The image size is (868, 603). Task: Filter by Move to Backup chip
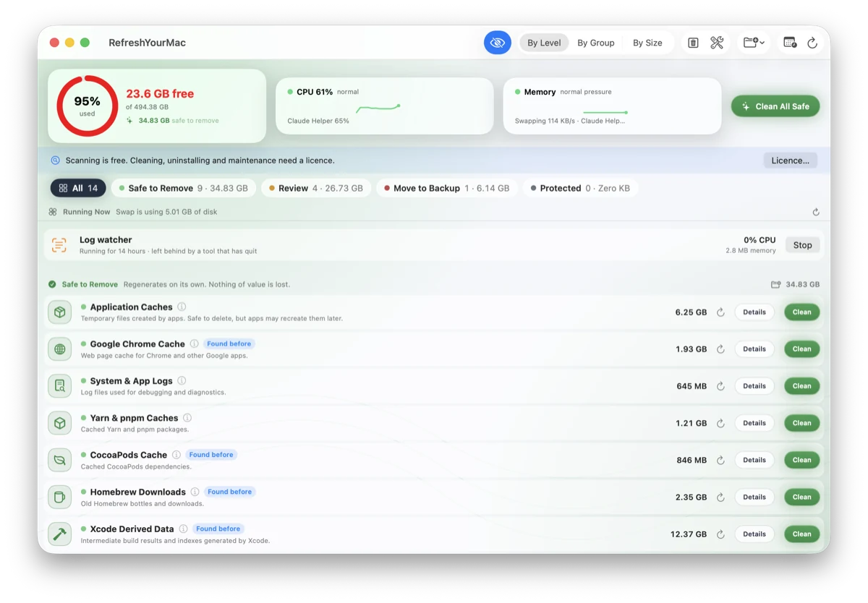click(446, 188)
